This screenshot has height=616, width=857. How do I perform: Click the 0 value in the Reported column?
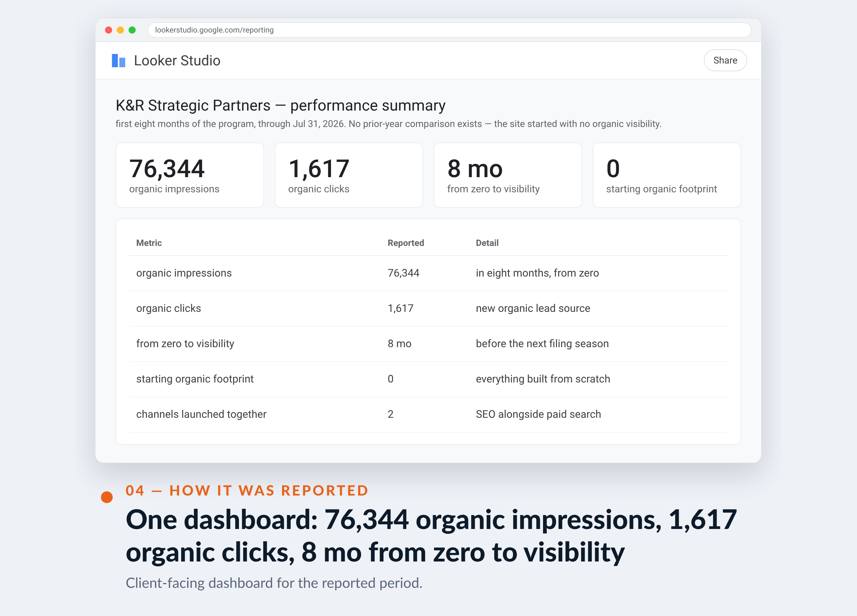coord(390,379)
